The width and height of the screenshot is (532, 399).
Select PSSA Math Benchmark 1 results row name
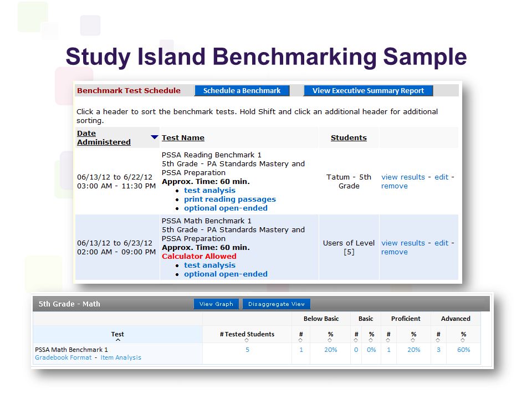tap(71, 350)
